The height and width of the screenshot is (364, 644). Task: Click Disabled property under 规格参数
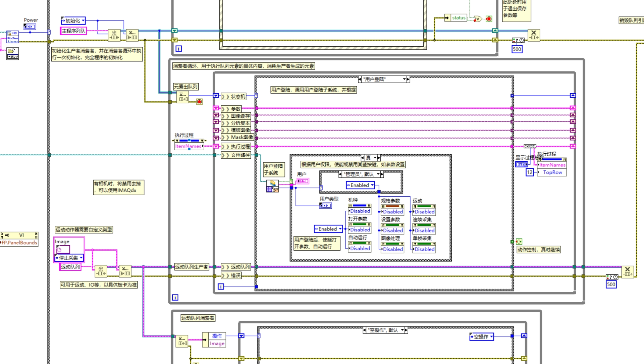click(x=393, y=212)
